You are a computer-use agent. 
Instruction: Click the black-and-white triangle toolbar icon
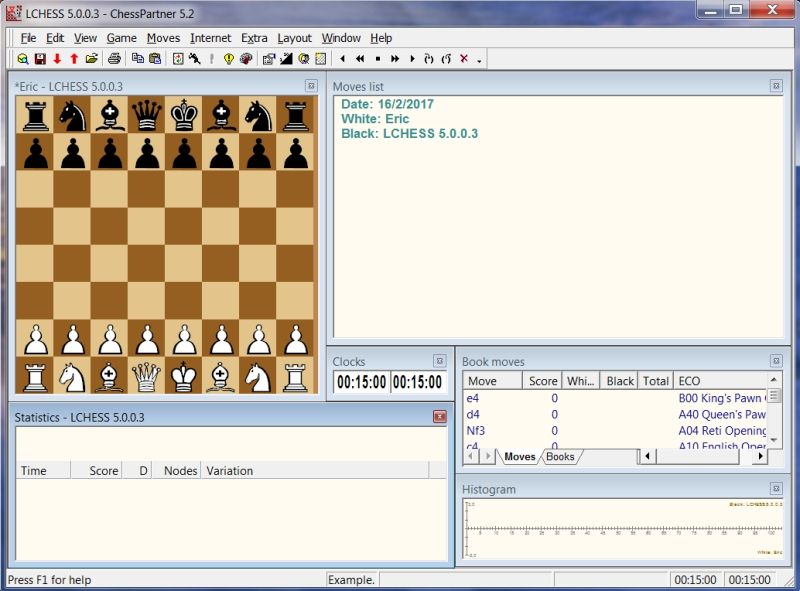[x=286, y=59]
